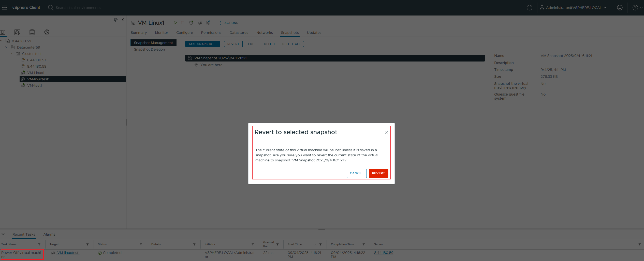644x261 pixels.
Task: Open the help question mark menu
Action: pyautogui.click(x=637, y=8)
